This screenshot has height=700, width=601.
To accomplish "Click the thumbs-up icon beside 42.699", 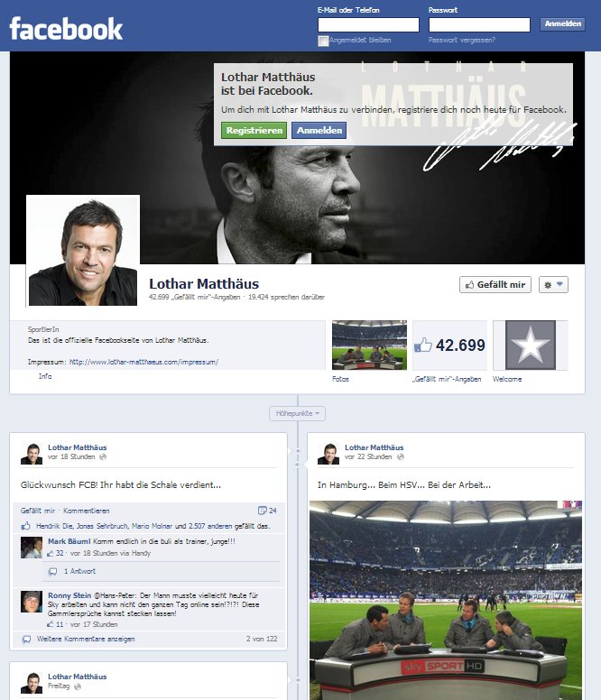I will coord(423,345).
